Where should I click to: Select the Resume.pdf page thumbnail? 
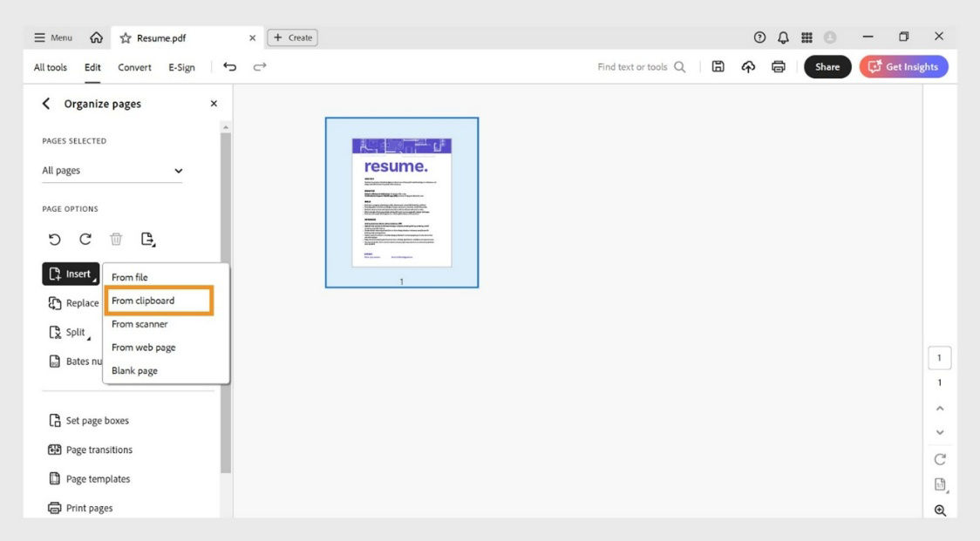tap(402, 201)
